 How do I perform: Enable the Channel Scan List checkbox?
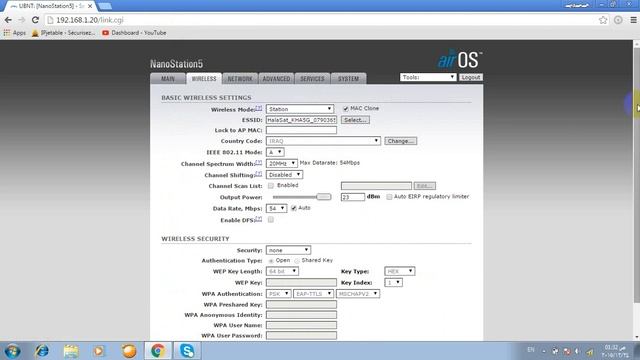(271, 186)
